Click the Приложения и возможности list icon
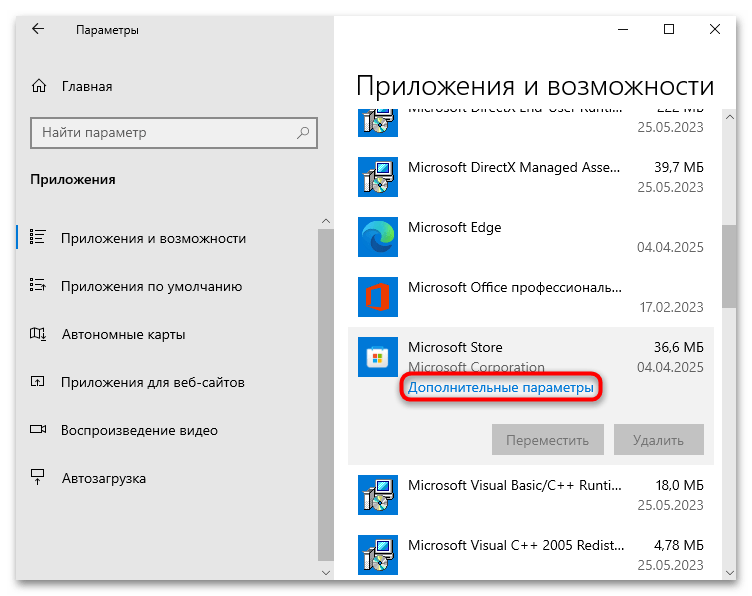752x596 pixels. tap(37, 237)
